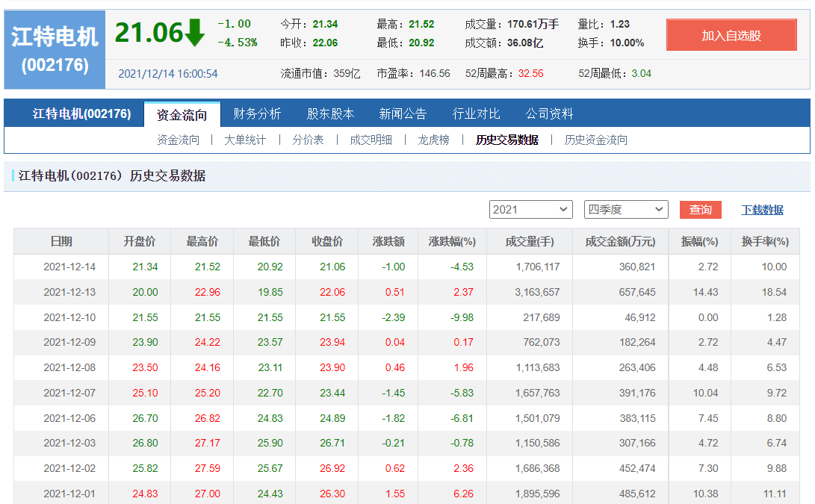The height and width of the screenshot is (504, 815).
Task: Click the date cell 2021-12-06
Action: 69,418
